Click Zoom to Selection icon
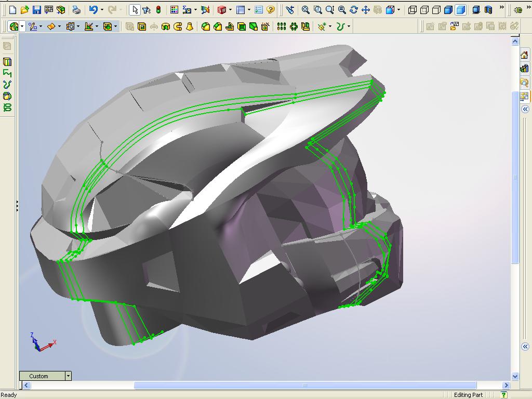 tap(342, 10)
